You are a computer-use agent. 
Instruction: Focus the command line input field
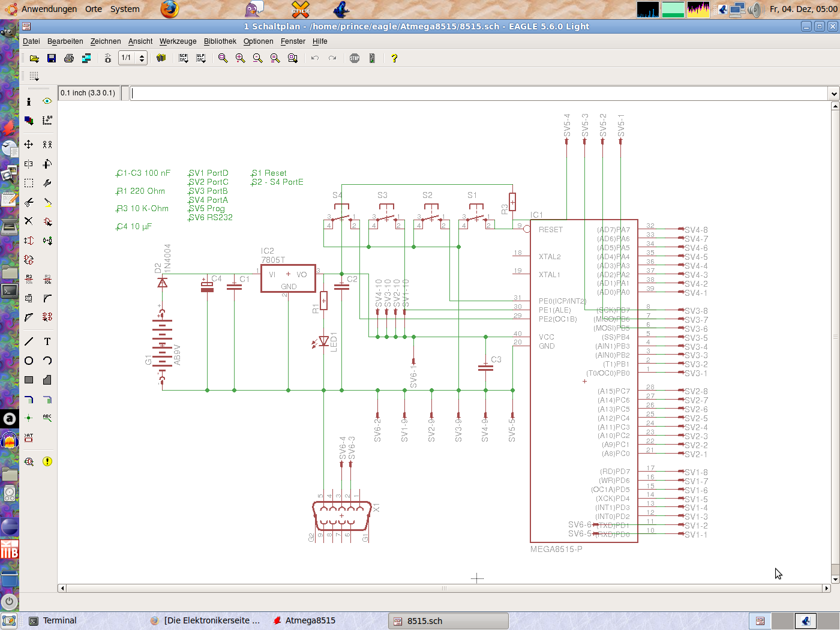pyautogui.click(x=479, y=93)
